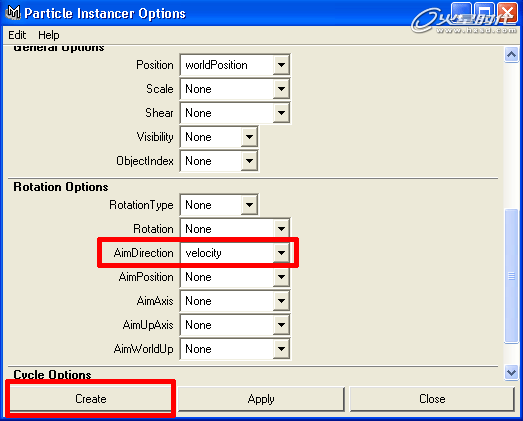Expand the Scale dropdown

(235, 89)
